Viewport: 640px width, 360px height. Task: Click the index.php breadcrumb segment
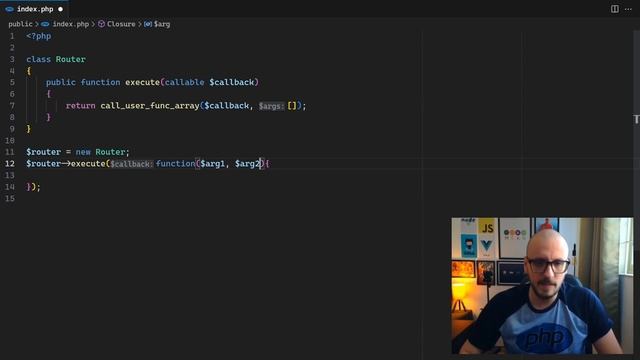coord(71,24)
